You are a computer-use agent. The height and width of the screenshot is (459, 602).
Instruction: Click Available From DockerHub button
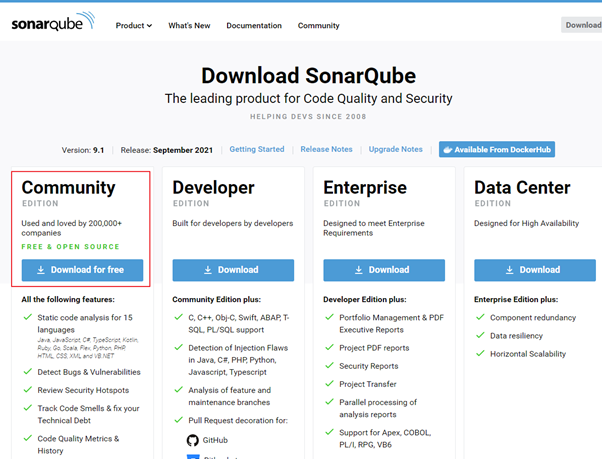coord(497,149)
